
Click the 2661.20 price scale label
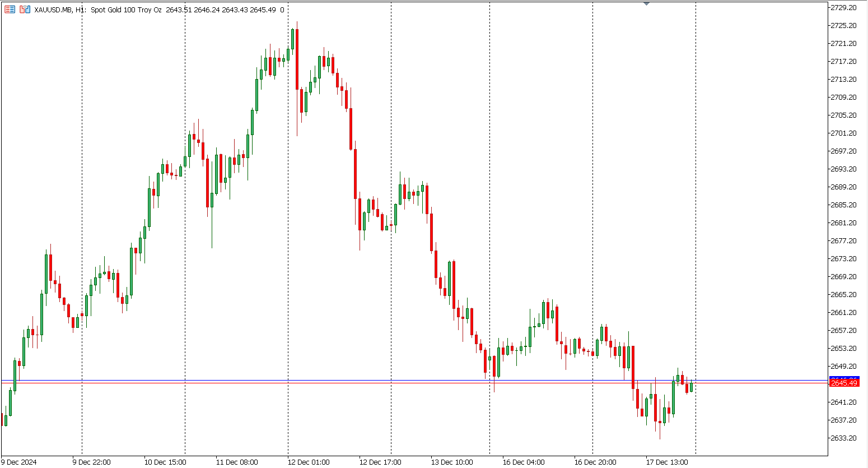pos(844,312)
